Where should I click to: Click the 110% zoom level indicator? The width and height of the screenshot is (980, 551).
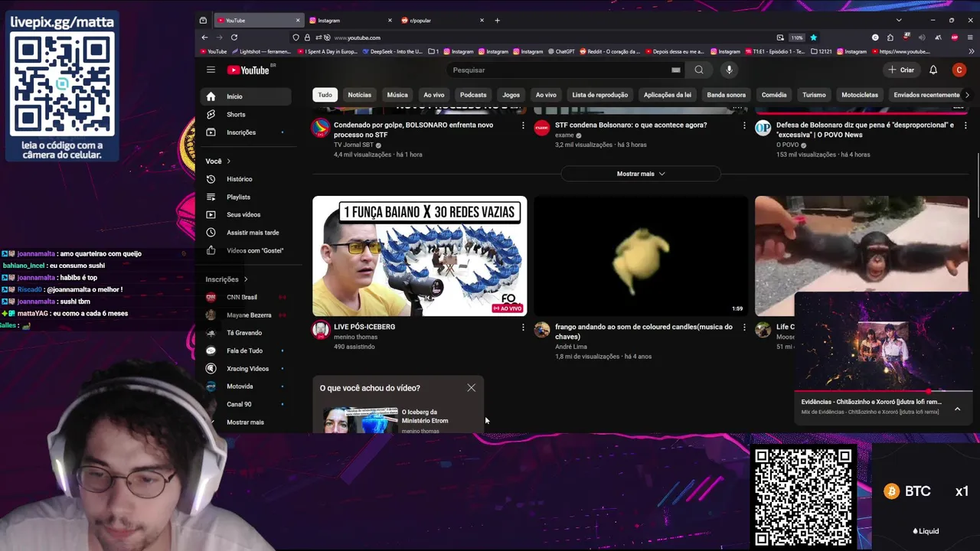(x=797, y=37)
